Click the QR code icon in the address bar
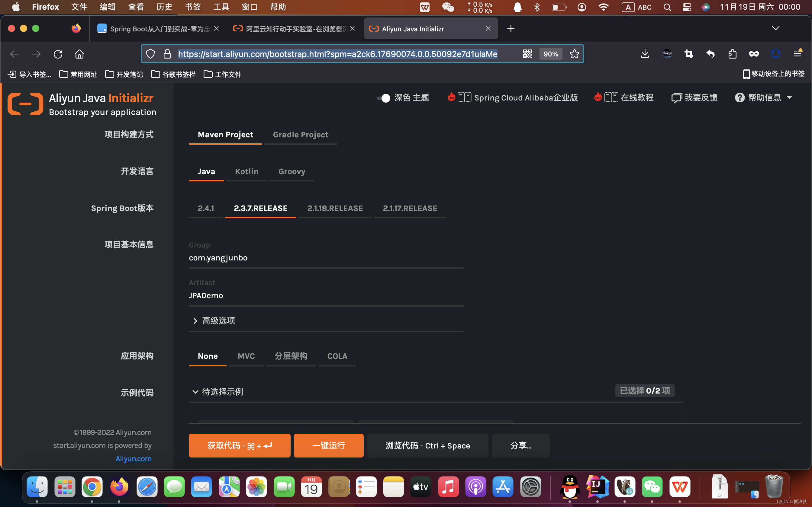The height and width of the screenshot is (507, 812). pos(527,54)
